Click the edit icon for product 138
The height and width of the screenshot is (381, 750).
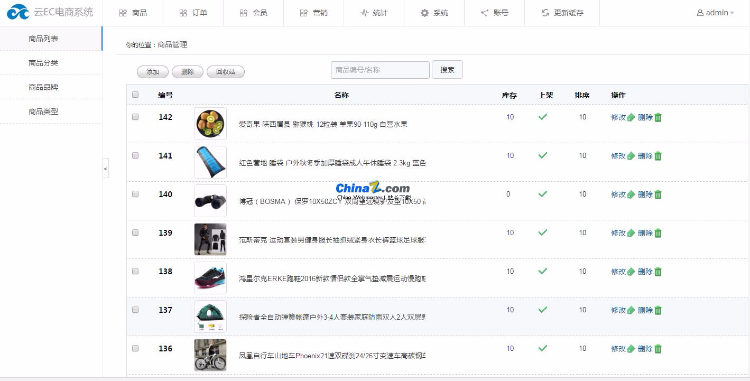tap(631, 272)
